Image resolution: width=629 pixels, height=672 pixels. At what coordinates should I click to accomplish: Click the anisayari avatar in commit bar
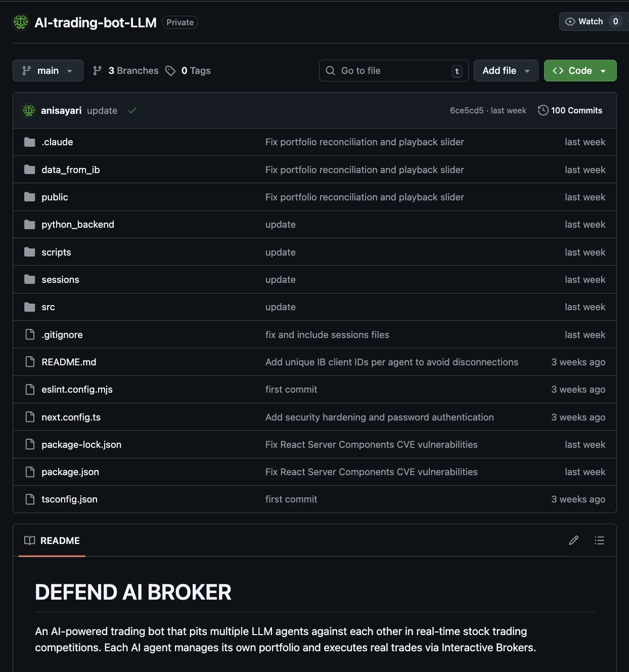point(29,110)
